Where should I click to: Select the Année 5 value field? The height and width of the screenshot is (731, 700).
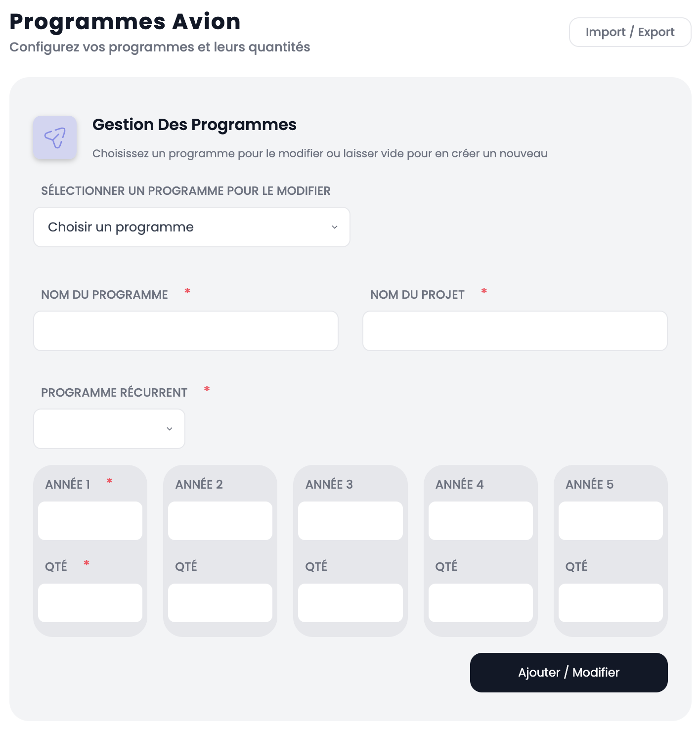611,520
